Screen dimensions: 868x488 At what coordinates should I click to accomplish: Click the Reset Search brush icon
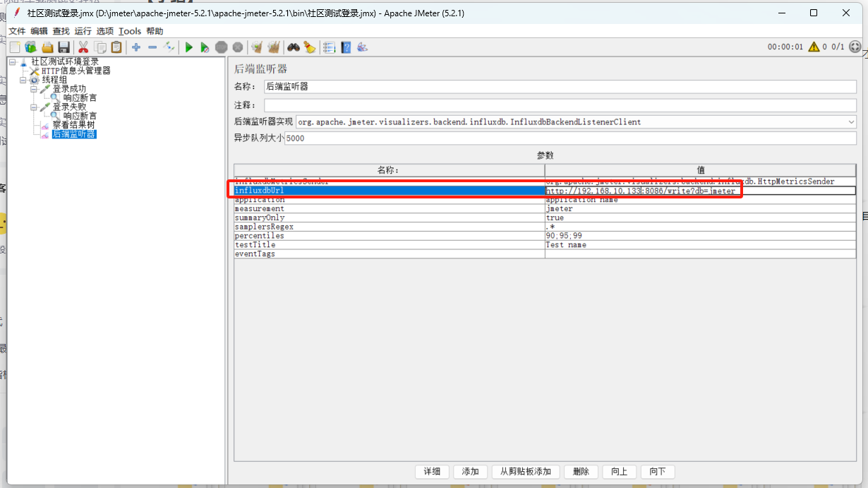click(x=310, y=47)
